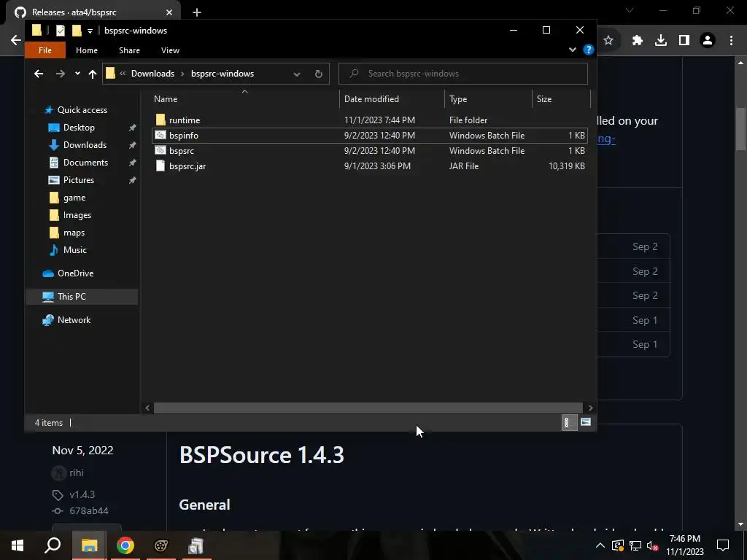This screenshot has height=560, width=747.
Task: Switch to large icons view layout
Action: [x=586, y=422]
